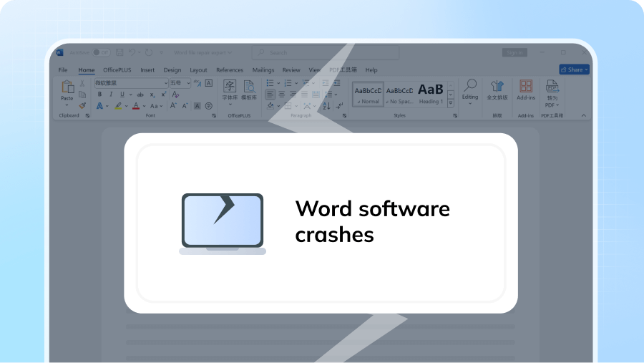
Task: Toggle Align Left paragraph alignment
Action: [270, 95]
